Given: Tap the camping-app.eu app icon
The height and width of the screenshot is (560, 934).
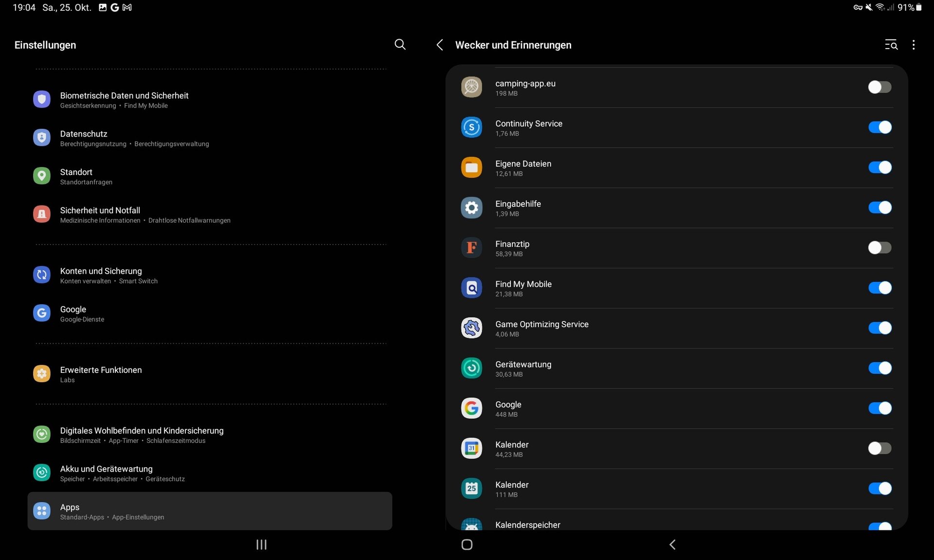Looking at the screenshot, I should (471, 87).
